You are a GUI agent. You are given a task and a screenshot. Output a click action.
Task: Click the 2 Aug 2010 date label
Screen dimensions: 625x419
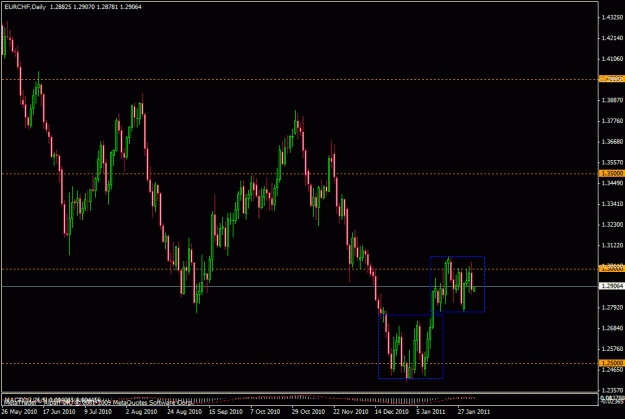coord(141,412)
